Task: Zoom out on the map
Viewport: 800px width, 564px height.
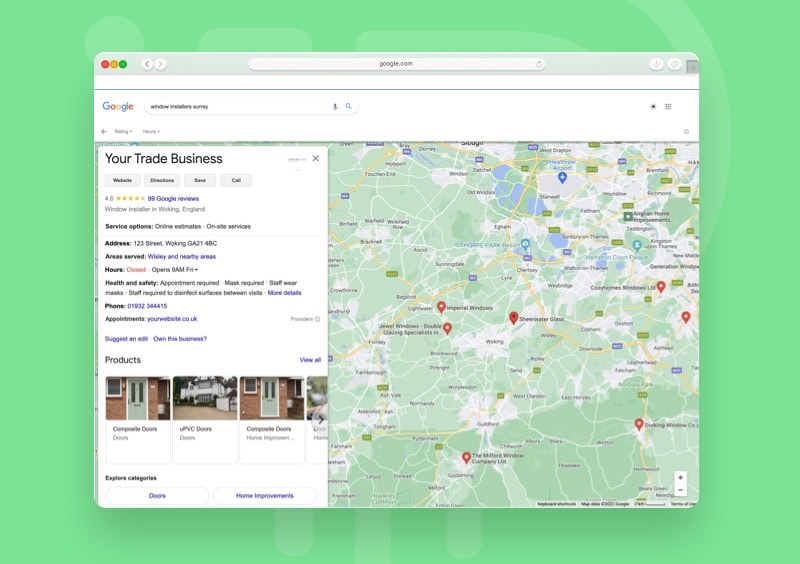Action: 680,489
